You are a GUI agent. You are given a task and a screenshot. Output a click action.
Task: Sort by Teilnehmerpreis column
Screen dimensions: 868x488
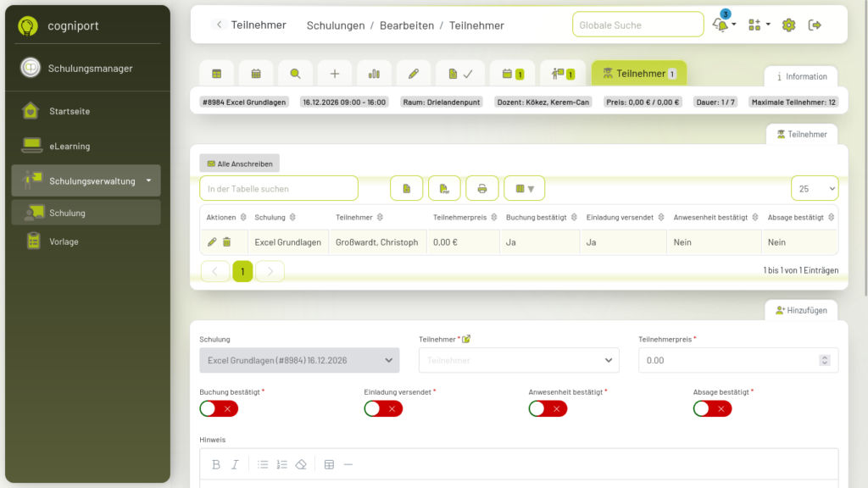[465, 218]
